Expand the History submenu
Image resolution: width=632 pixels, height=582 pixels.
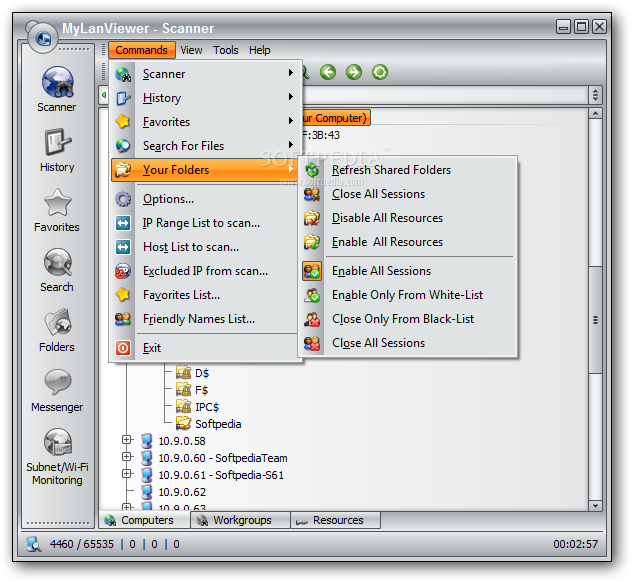(x=206, y=98)
